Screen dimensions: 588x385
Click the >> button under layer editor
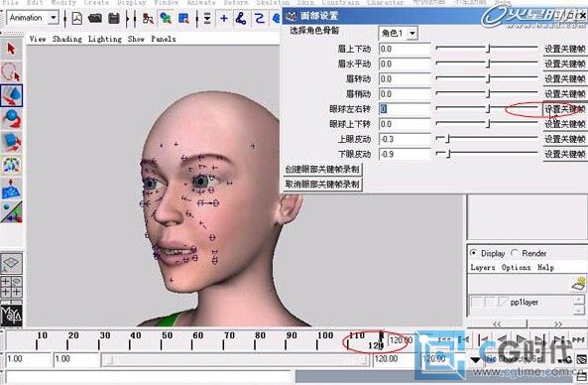click(x=557, y=323)
